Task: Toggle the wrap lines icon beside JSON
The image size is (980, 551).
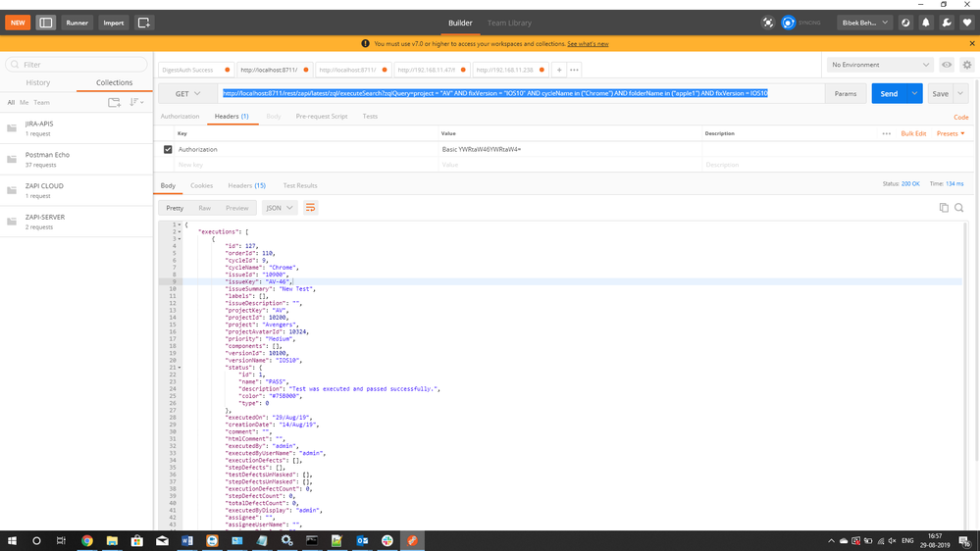Action: [311, 208]
